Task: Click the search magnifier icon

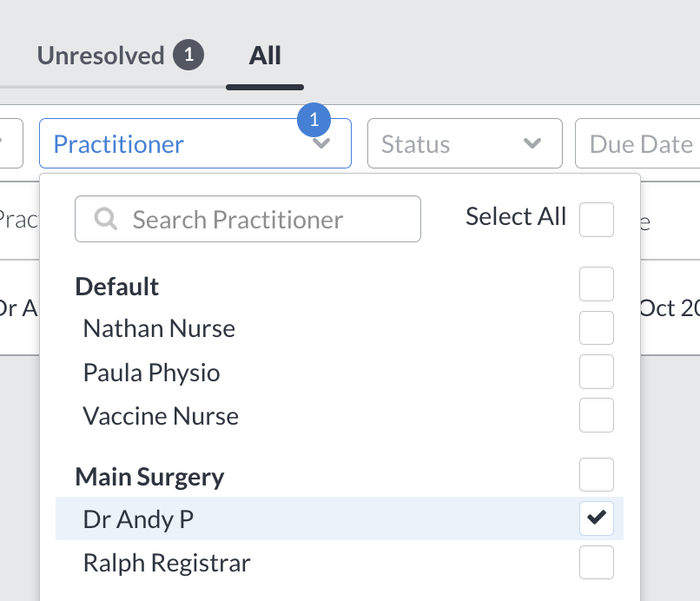Action: click(105, 219)
